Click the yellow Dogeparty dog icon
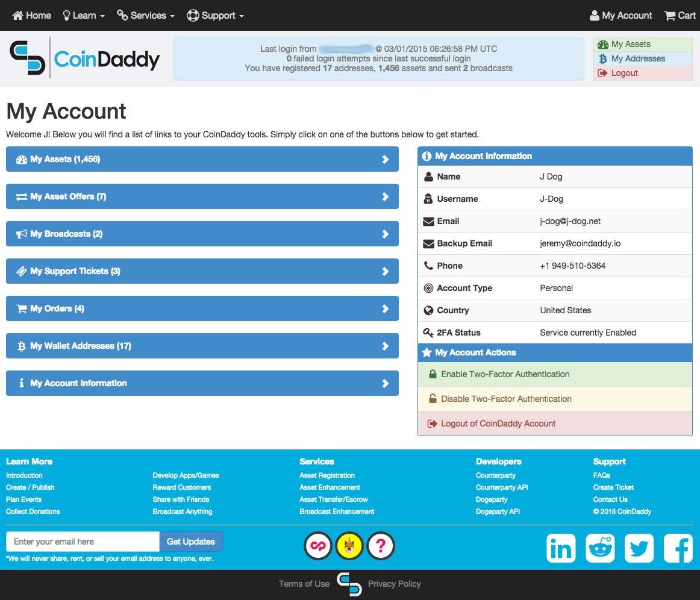Screen dimensions: 700x600 coord(349,546)
